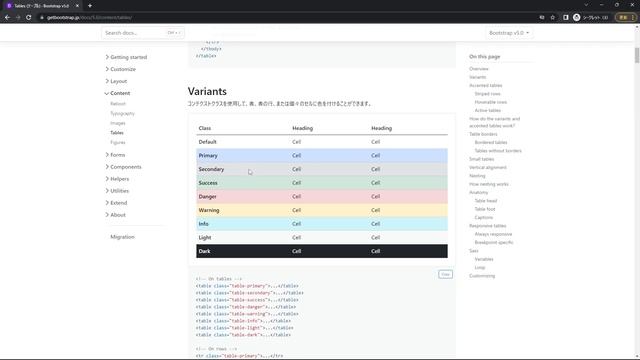Open the Migration link
Screen dimensions: 640x360
pos(122,237)
